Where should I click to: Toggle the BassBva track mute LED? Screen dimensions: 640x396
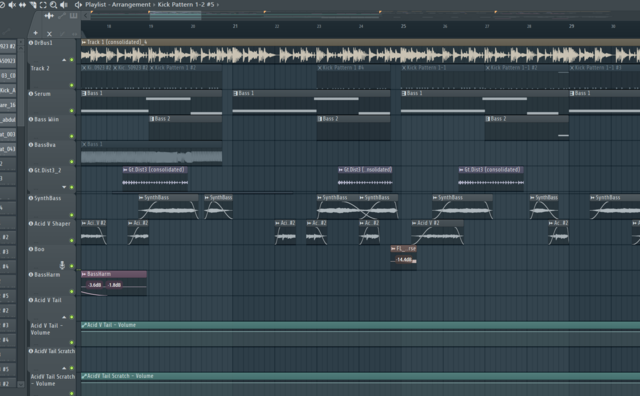72,162
